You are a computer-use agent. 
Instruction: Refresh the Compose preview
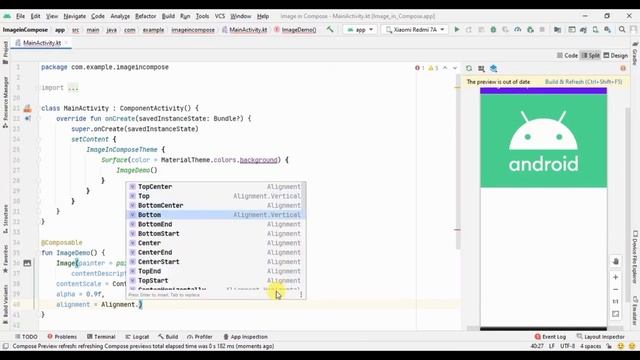point(469,69)
